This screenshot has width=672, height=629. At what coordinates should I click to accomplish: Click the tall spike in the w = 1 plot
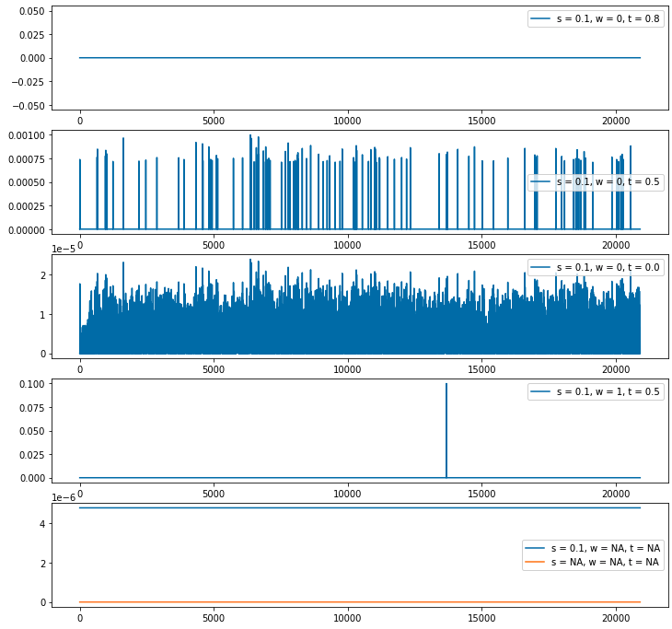click(x=446, y=429)
